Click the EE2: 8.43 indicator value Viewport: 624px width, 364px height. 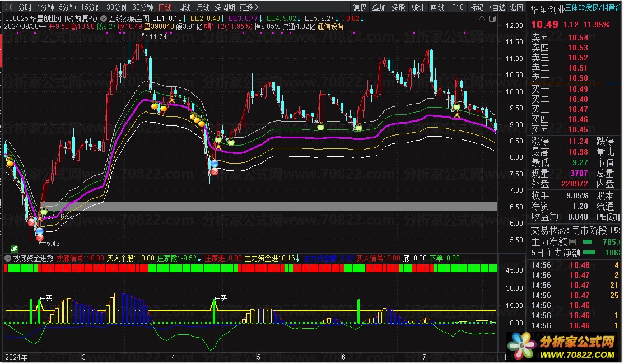pyautogui.click(x=206, y=18)
